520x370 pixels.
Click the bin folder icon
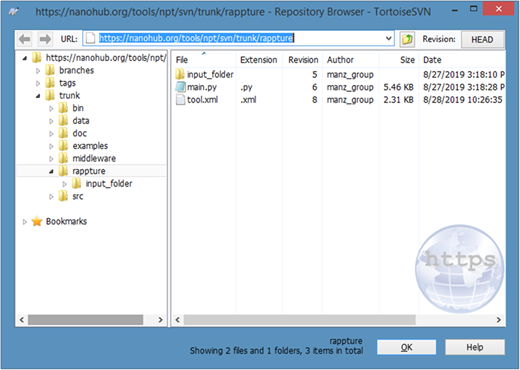coord(63,108)
